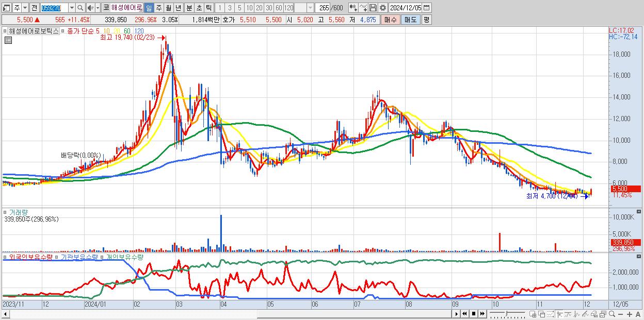Click the 전 market filter button
The height and width of the screenshot is (320, 644).
pos(34,8)
